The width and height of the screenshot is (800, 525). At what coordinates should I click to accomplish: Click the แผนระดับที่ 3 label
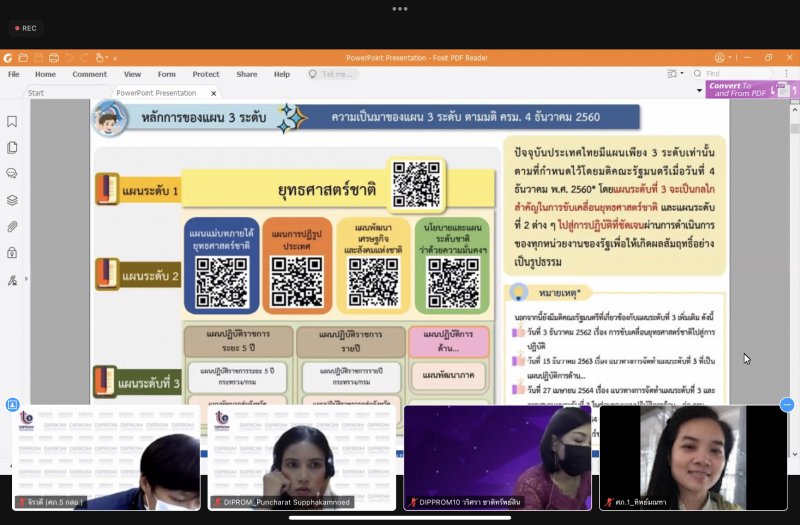pos(148,383)
